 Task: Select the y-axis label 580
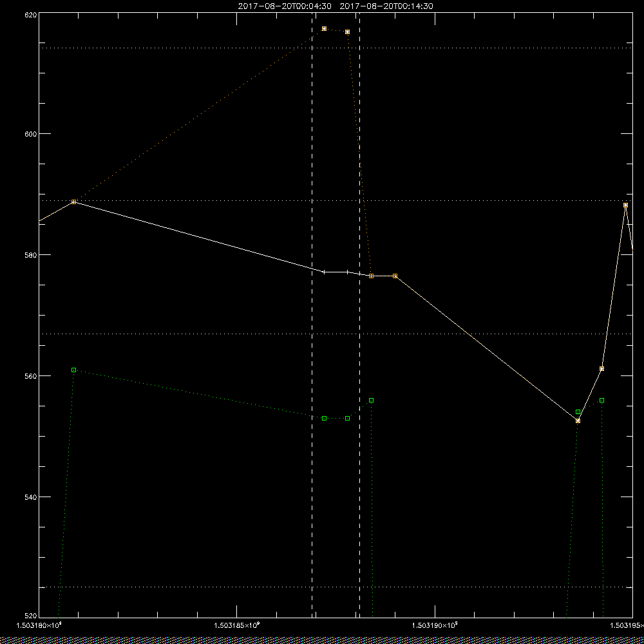pos(31,254)
